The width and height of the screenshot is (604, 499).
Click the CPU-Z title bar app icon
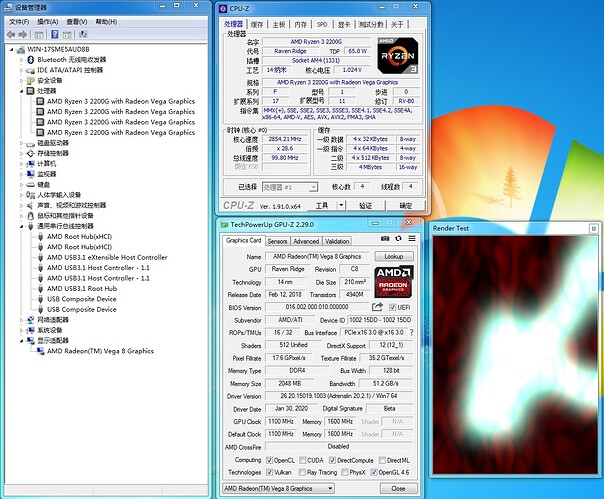coord(223,8)
